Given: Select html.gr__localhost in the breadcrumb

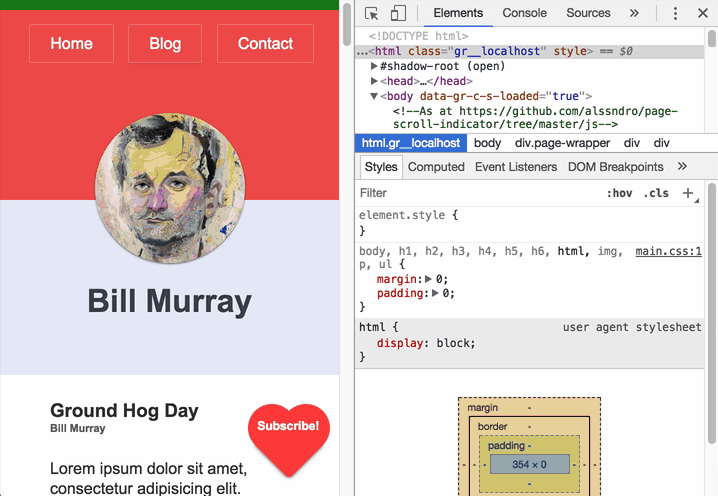Looking at the screenshot, I should click(x=411, y=143).
